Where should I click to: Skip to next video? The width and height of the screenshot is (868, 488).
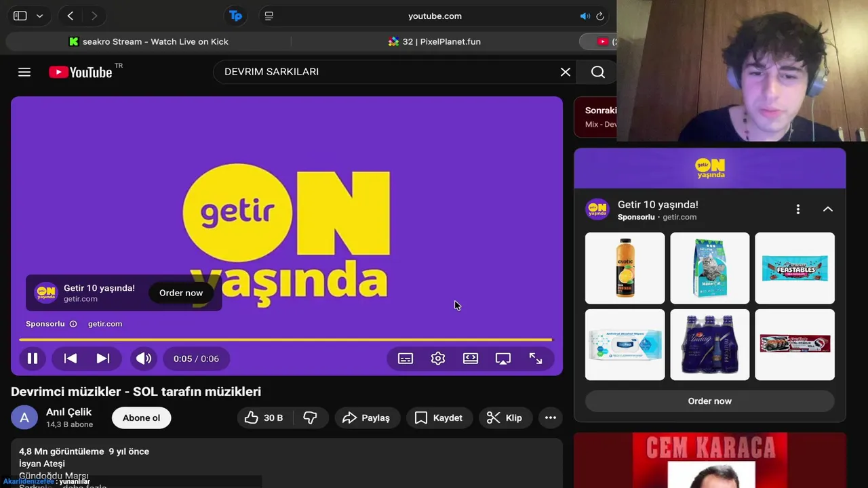click(103, 359)
